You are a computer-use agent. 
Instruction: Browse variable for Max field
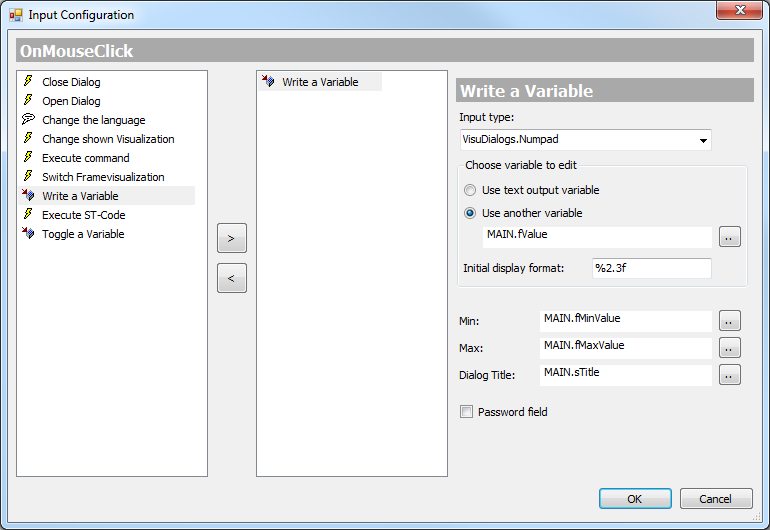(x=730, y=348)
